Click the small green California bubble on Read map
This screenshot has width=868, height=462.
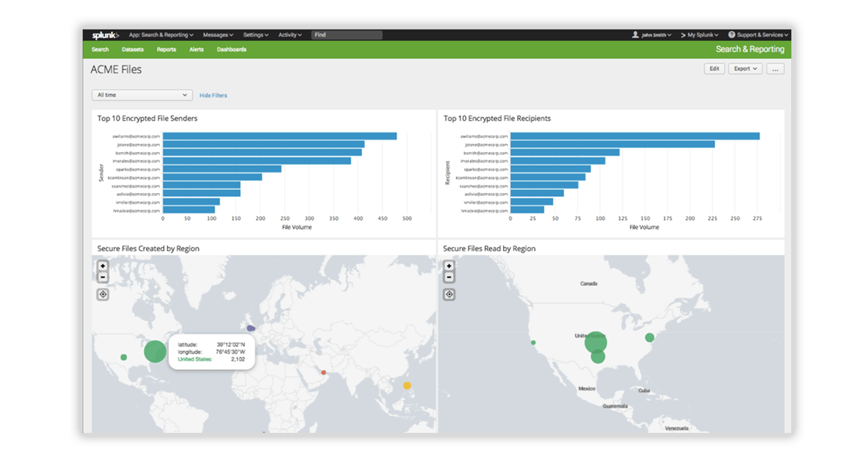pos(533,343)
